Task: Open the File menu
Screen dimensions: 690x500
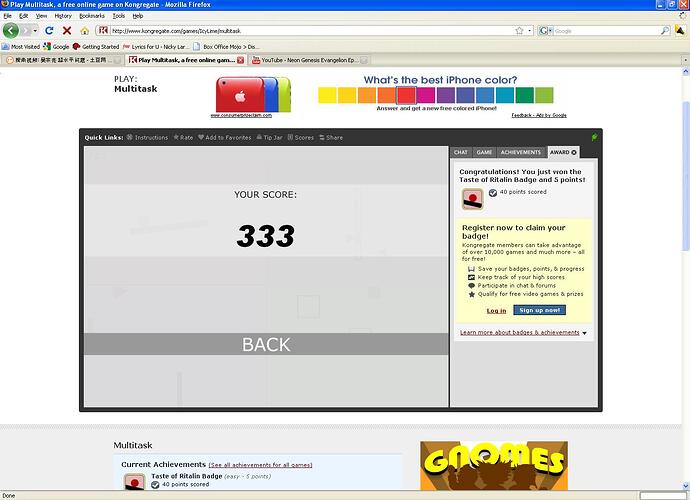Action: pos(7,16)
